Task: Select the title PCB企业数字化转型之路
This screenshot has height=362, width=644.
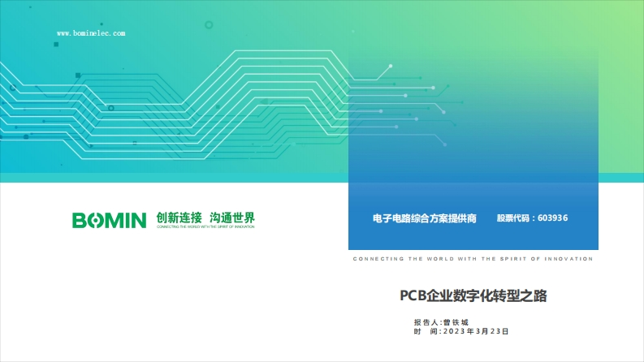Action: (473, 295)
